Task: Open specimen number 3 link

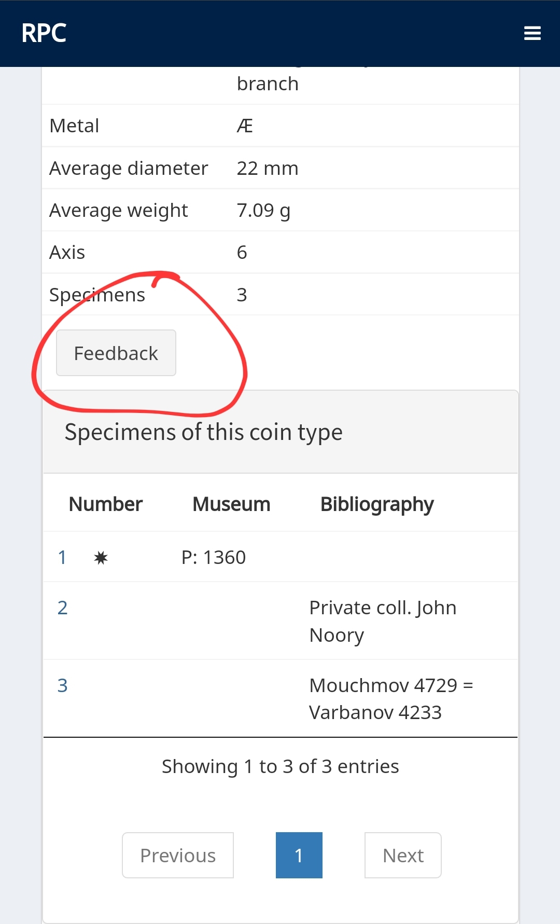Action: point(62,685)
